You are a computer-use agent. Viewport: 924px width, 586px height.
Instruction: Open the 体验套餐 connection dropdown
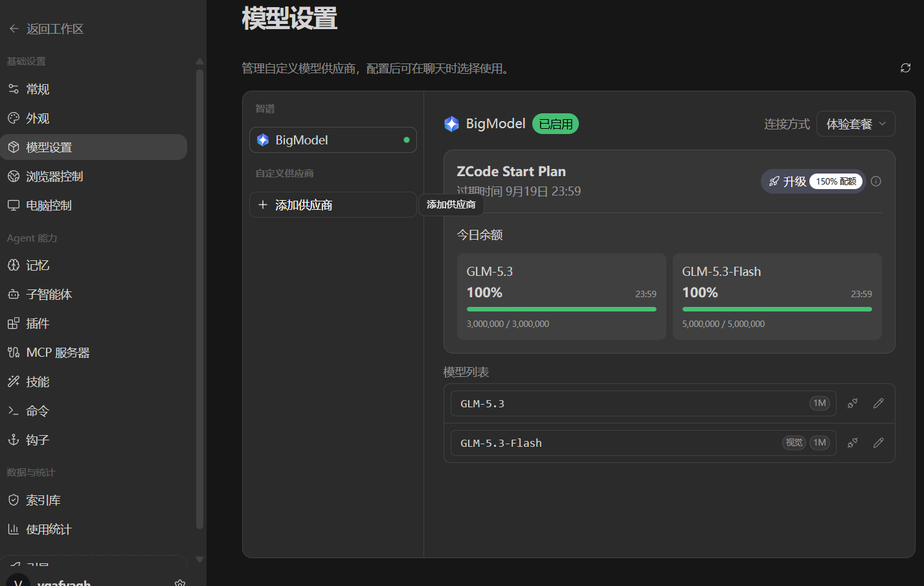(856, 124)
